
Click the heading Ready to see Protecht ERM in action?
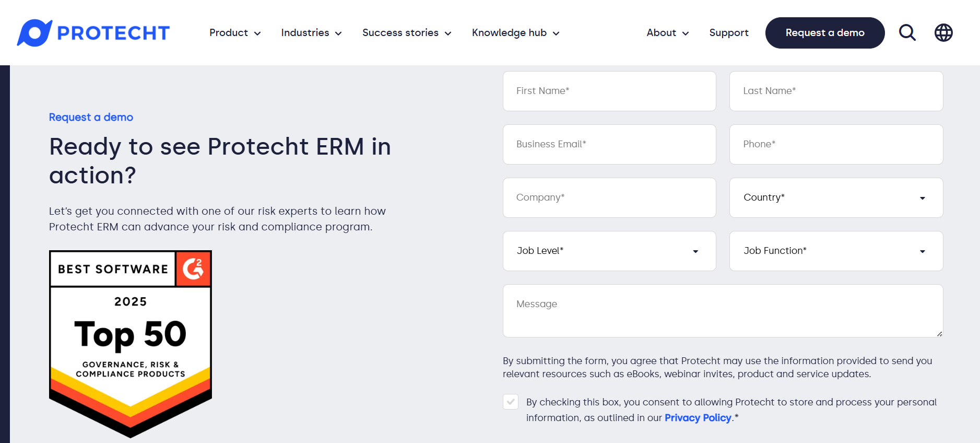click(x=220, y=160)
